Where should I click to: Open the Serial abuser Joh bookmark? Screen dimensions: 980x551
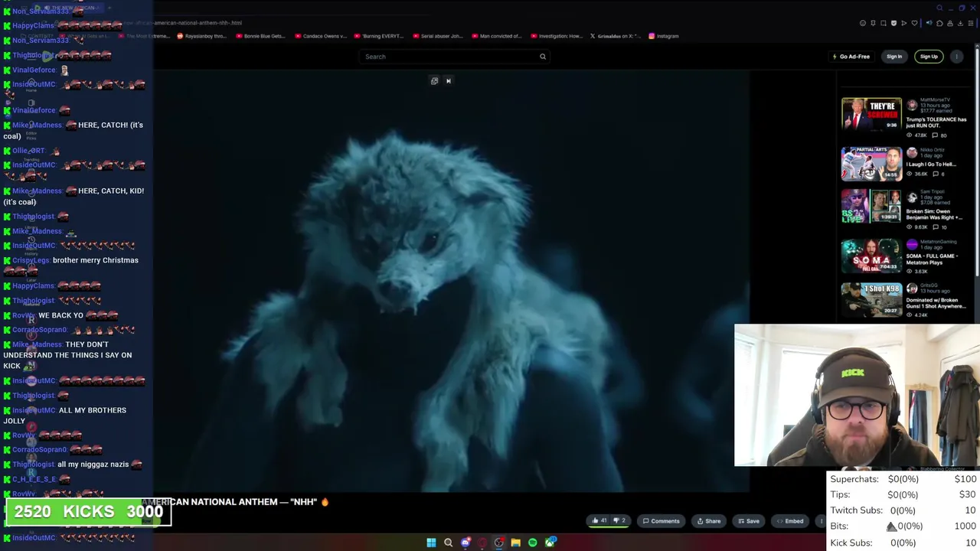438,36
